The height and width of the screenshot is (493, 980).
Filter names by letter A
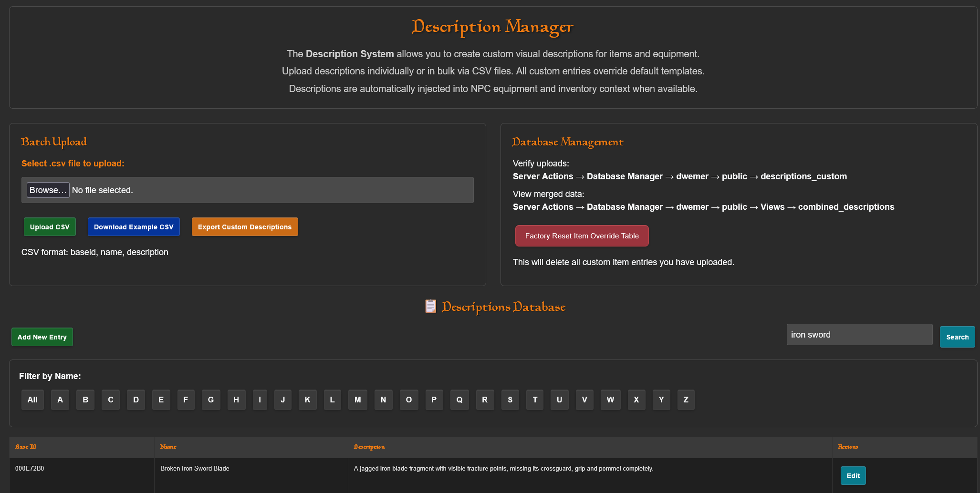[x=60, y=400]
